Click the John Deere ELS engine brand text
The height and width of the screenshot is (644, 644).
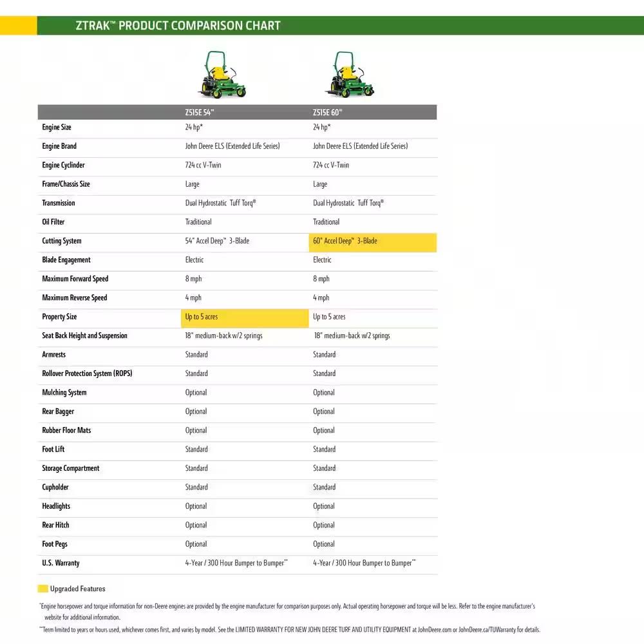pos(232,146)
